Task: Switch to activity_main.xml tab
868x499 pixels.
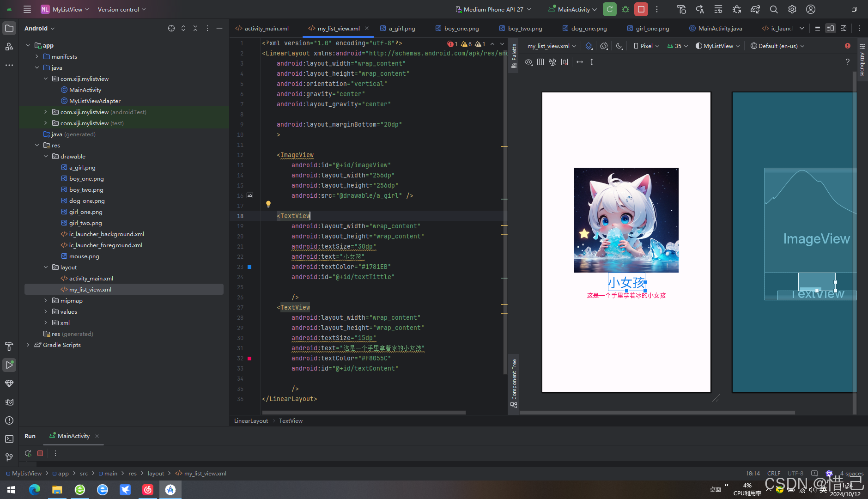Action: click(x=262, y=28)
